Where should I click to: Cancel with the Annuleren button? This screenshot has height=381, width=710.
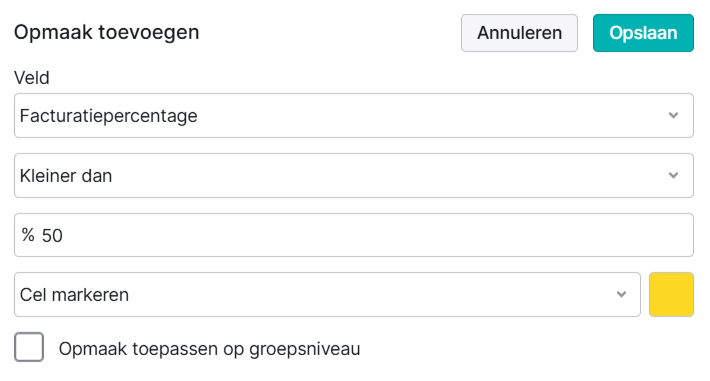(519, 33)
